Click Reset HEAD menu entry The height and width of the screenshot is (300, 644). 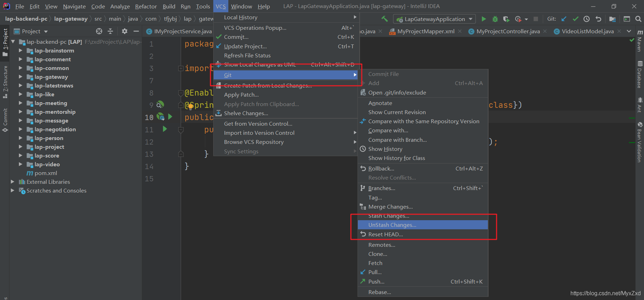click(x=423, y=234)
